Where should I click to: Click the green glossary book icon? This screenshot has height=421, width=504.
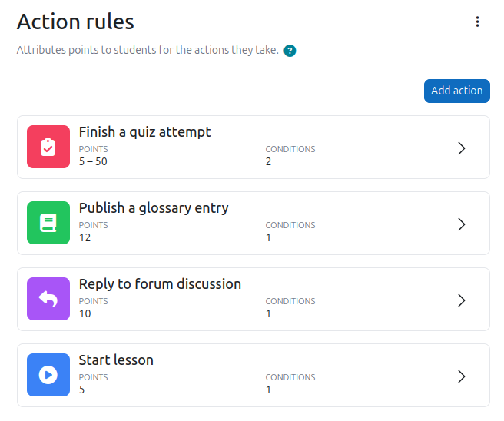pyautogui.click(x=48, y=223)
